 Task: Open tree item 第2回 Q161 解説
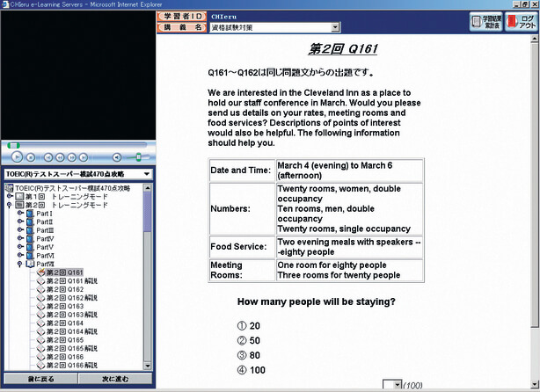[72, 281]
